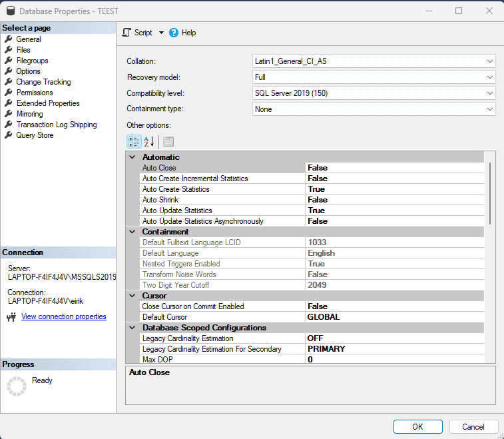Collapse the Automatic category
504x439 pixels.
tap(132, 157)
